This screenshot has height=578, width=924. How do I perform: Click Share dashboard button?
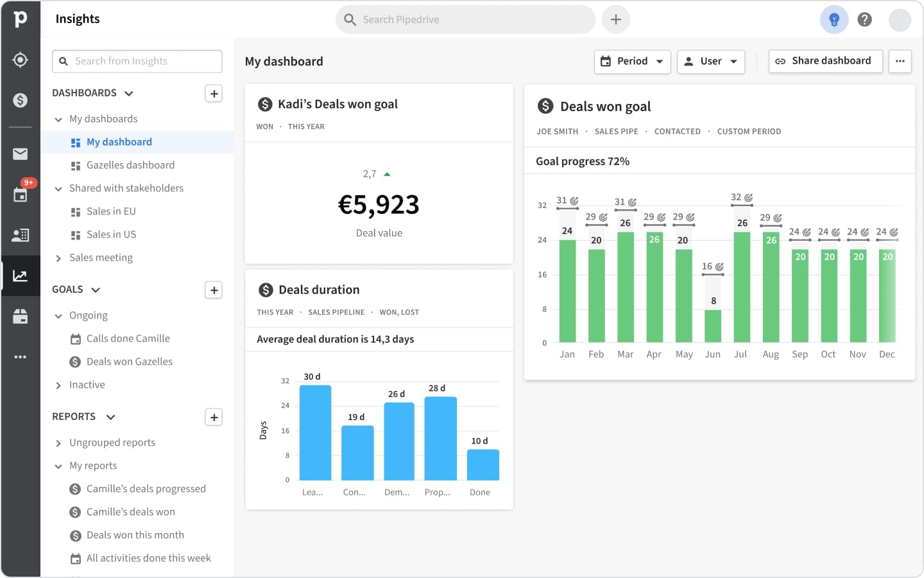click(825, 61)
